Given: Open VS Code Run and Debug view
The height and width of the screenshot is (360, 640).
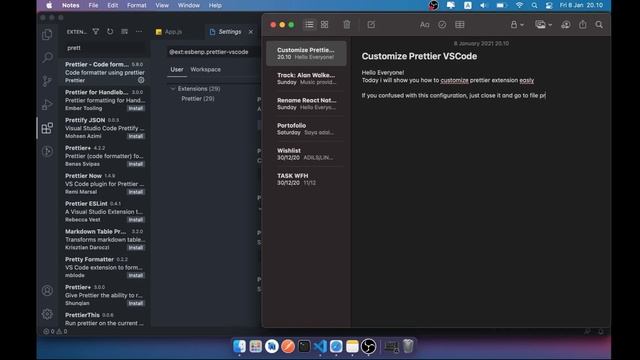Looking at the screenshot, I should click(47, 104).
